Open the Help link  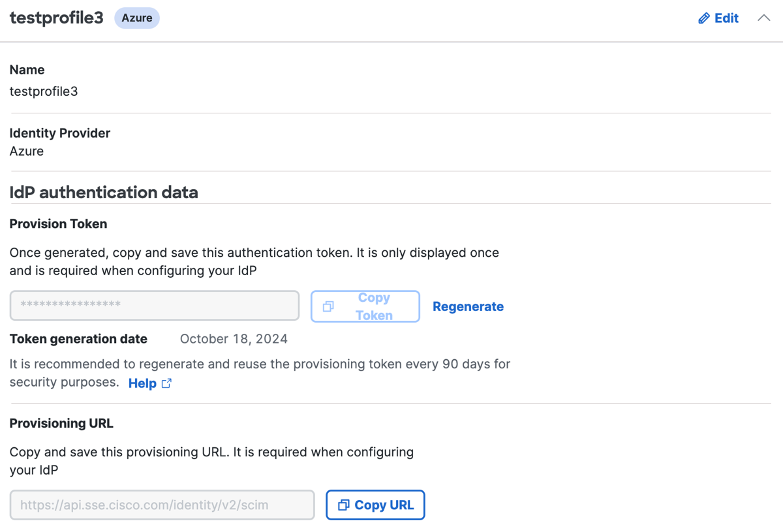(x=142, y=383)
